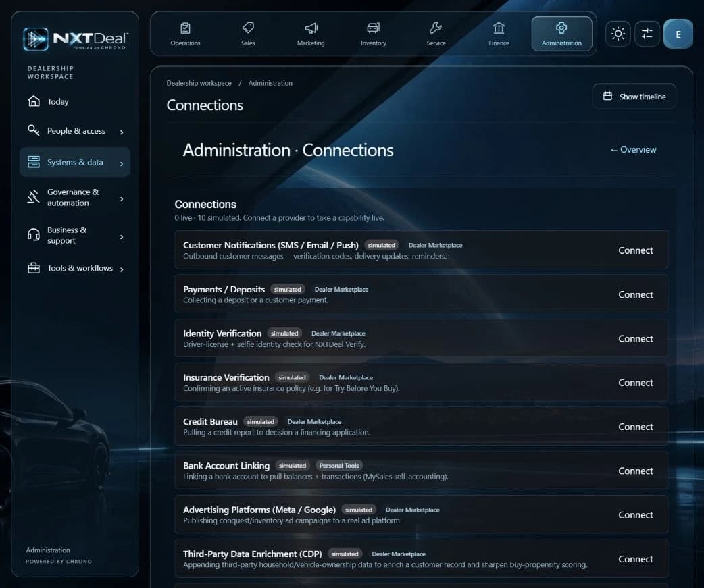Viewport: 704px width, 588px height.
Task: Open the Administration gear icon
Action: tap(561, 28)
